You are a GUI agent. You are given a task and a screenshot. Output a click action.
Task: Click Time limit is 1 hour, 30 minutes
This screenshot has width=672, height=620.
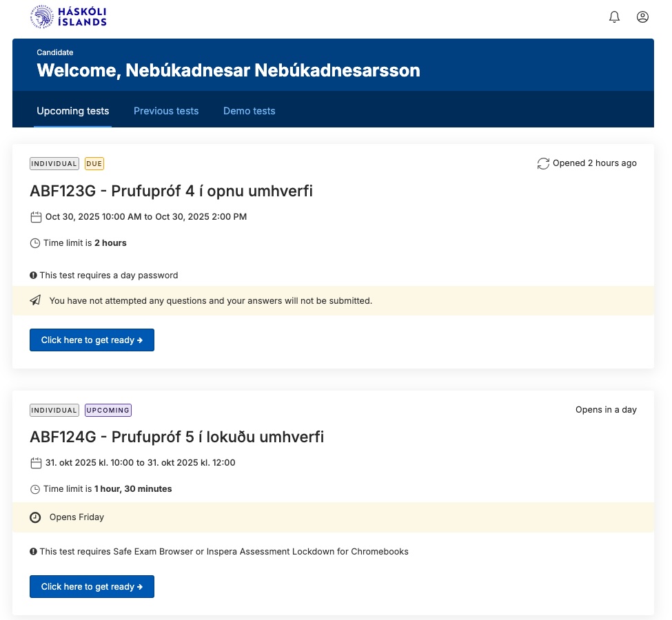(x=108, y=489)
